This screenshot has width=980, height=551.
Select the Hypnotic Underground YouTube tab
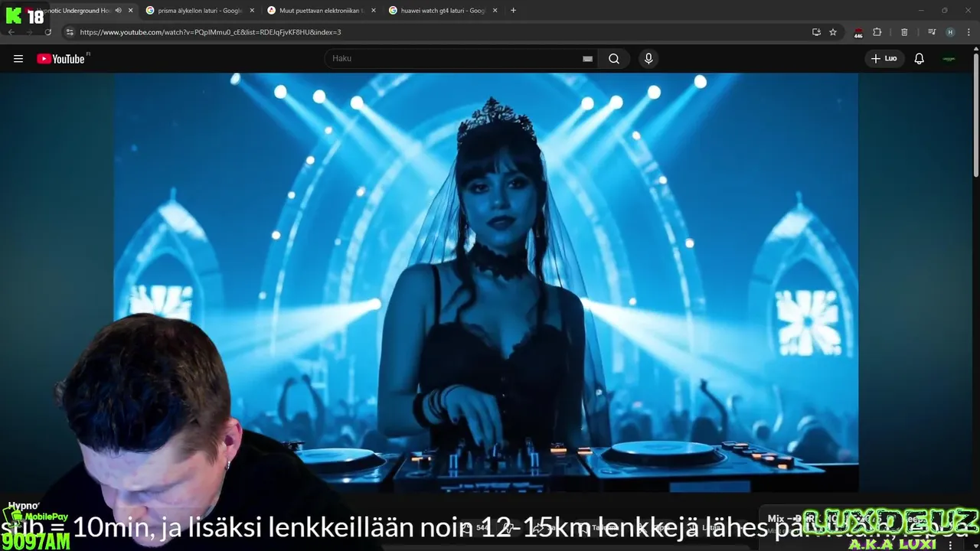77,11
